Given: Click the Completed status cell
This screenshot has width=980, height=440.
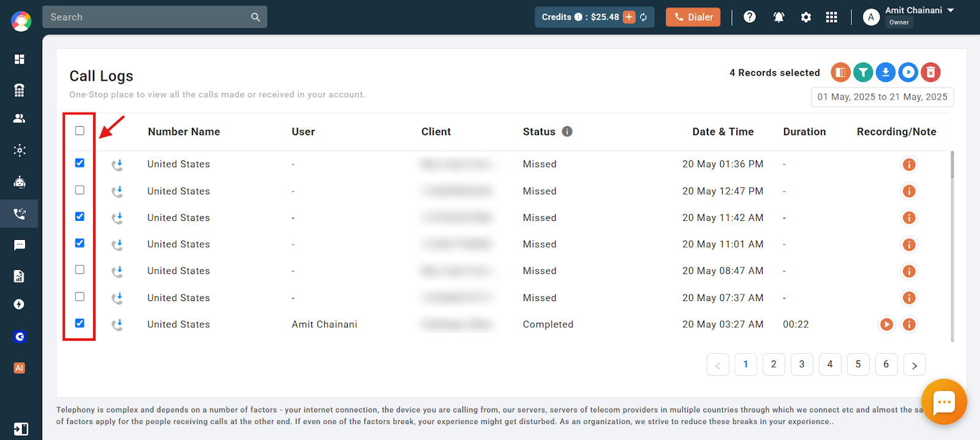Looking at the screenshot, I should pos(548,324).
